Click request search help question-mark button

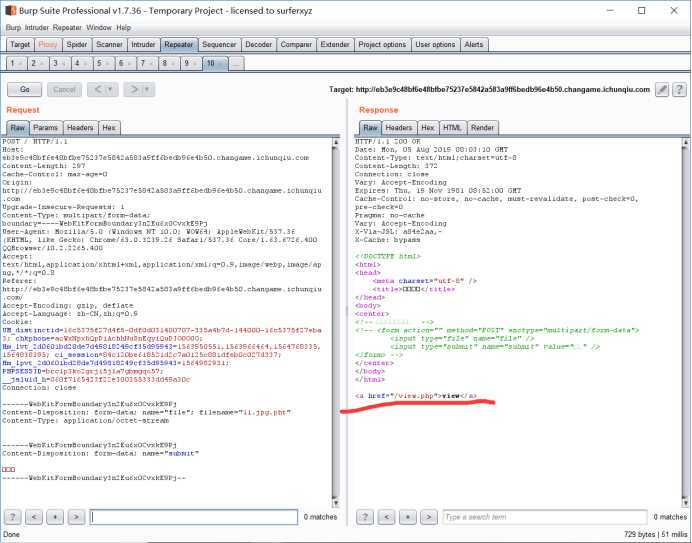pos(13,517)
